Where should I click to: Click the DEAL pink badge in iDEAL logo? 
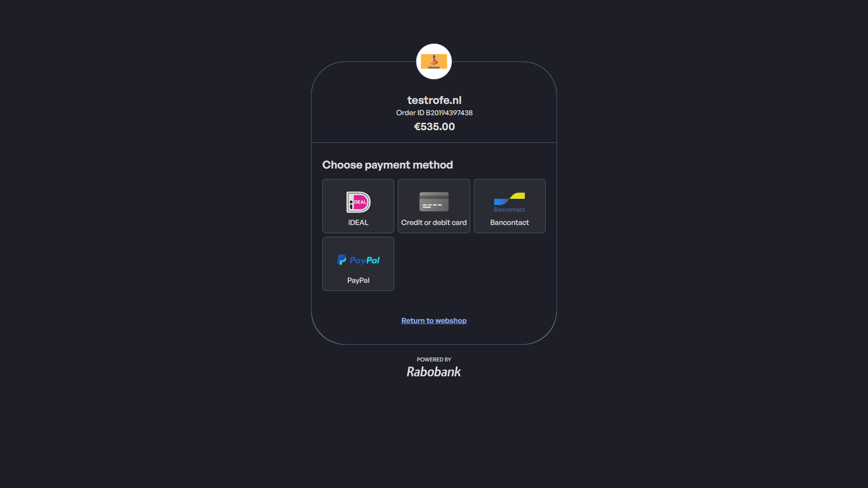(x=360, y=202)
